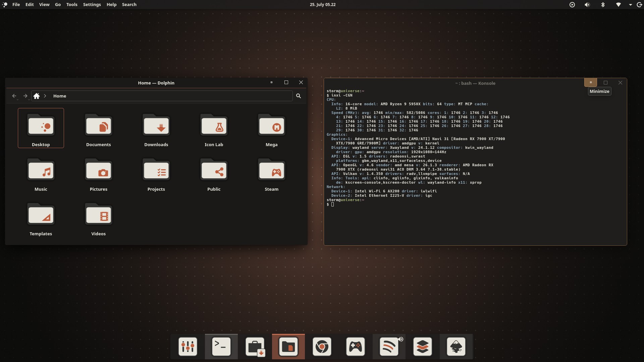644x362 pixels.
Task: Open the streaming music app in dock
Action: tap(389, 347)
